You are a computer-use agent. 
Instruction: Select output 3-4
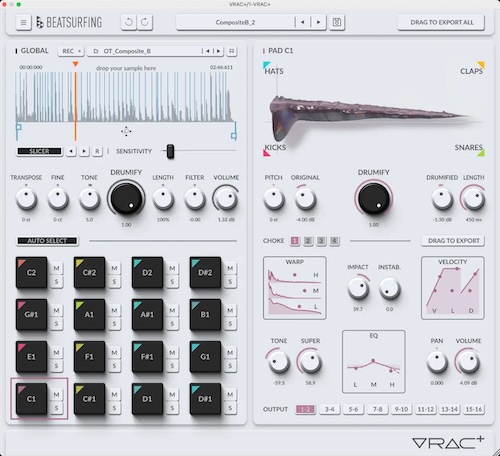(329, 409)
